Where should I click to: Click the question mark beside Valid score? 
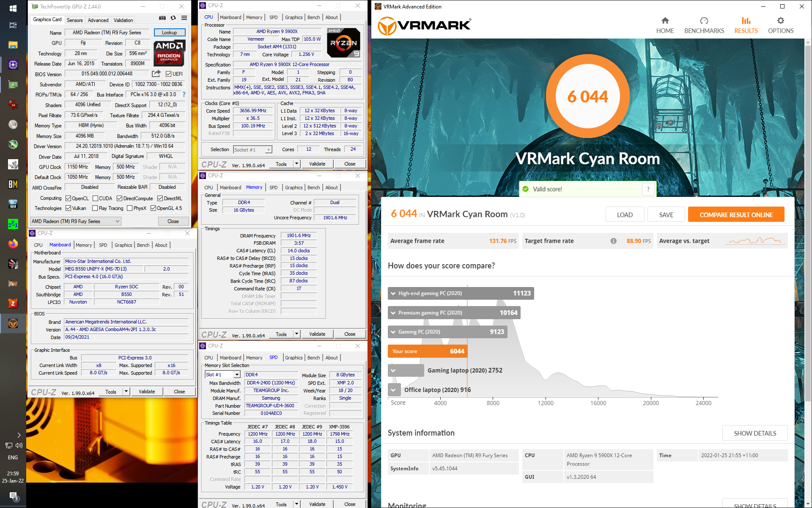coord(648,189)
